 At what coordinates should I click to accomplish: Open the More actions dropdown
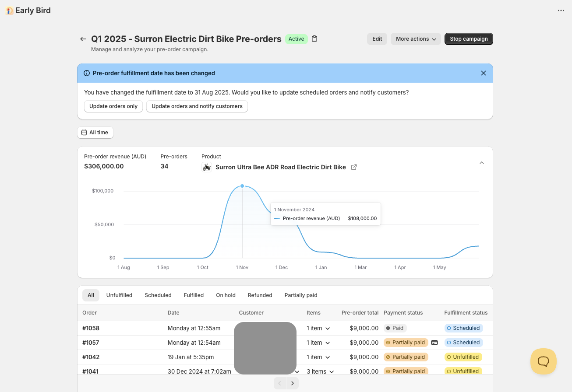coord(416,39)
